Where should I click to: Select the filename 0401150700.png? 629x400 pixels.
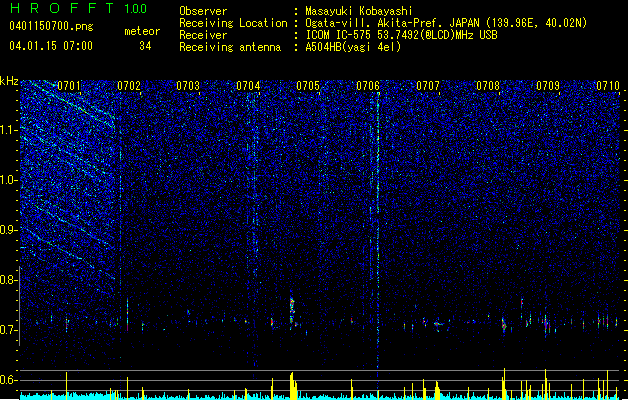click(51, 26)
